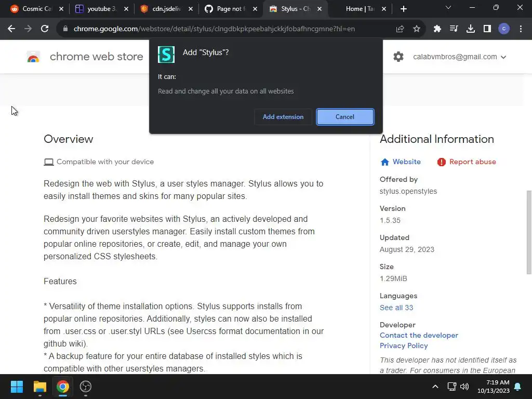The height and width of the screenshot is (399, 532).
Task: Close the Page not found tab
Action: (x=255, y=9)
